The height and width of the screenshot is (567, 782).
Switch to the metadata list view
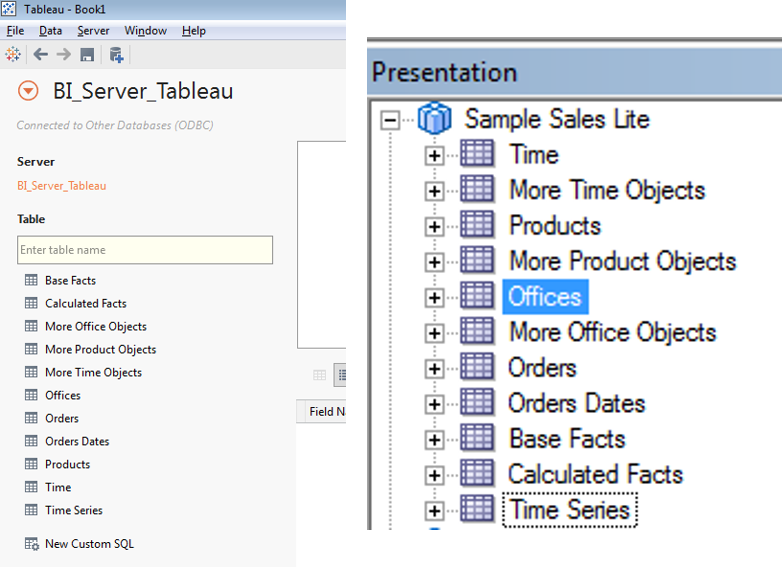(340, 375)
